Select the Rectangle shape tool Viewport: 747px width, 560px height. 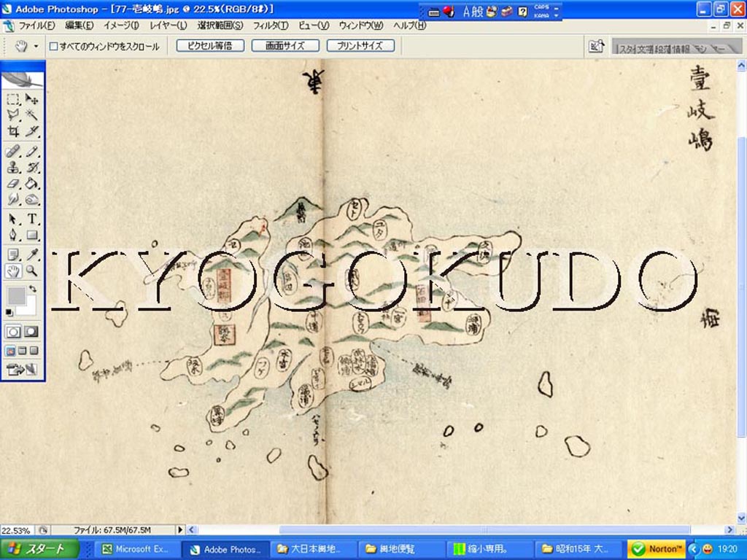coord(31,235)
